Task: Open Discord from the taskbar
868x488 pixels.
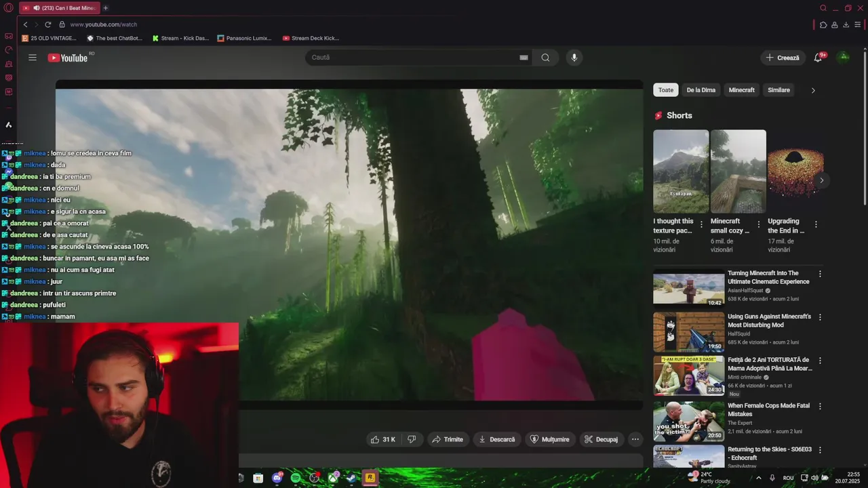Action: point(277,478)
